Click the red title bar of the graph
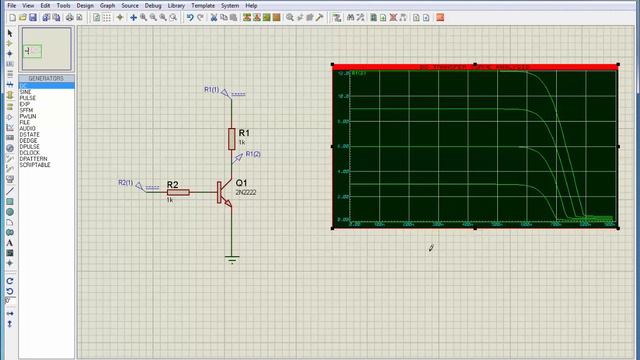 click(x=475, y=67)
